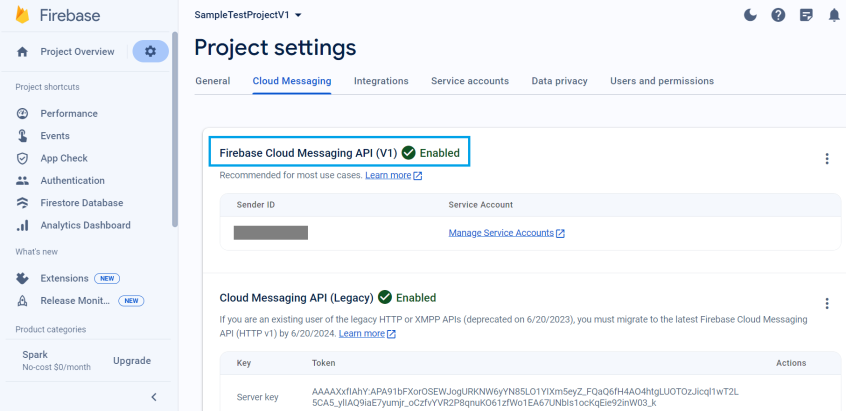846x411 pixels.
Task: Click the green Enabled checkmark for Legacy API
Action: pyautogui.click(x=385, y=297)
